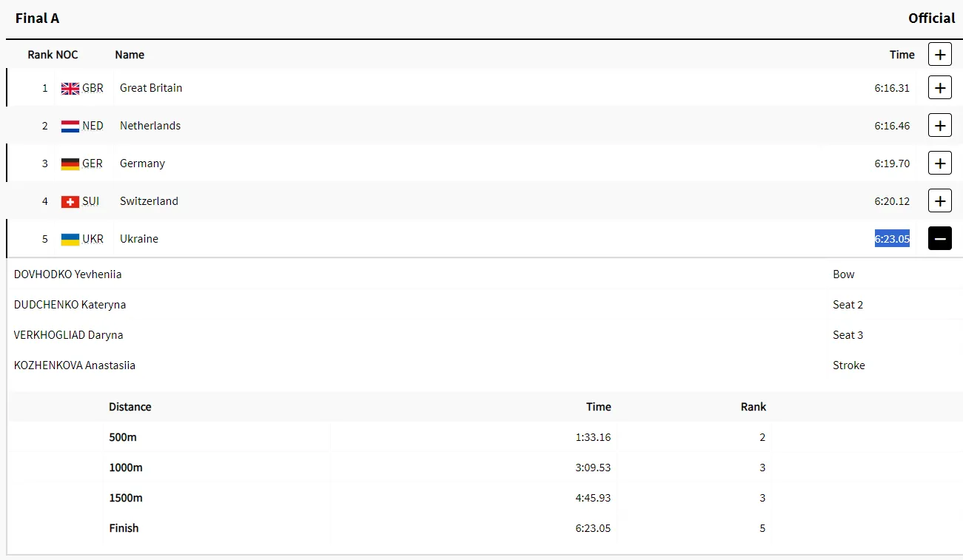The height and width of the screenshot is (560, 963).
Task: Click the Netherlands flag icon
Action: [x=70, y=126]
